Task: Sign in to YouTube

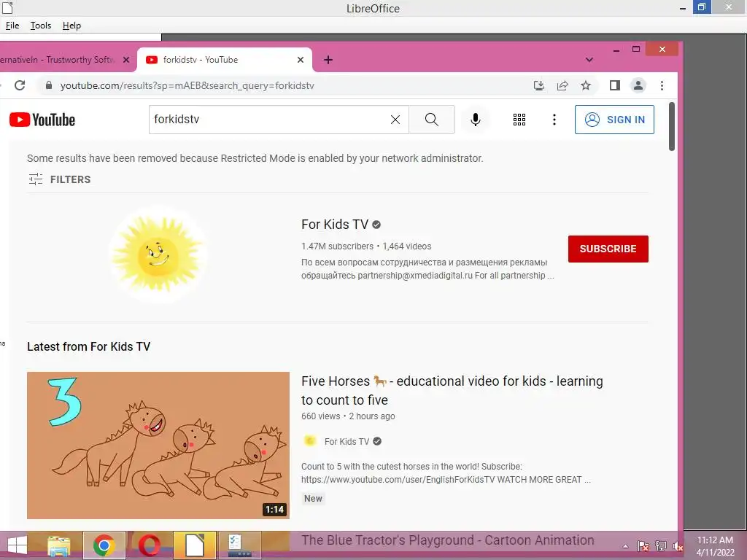Action: click(614, 120)
